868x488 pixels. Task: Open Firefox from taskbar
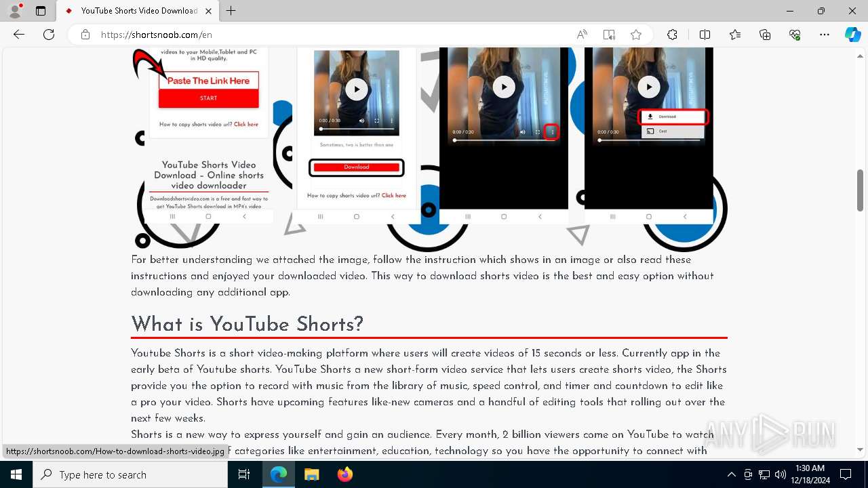pyautogui.click(x=344, y=474)
